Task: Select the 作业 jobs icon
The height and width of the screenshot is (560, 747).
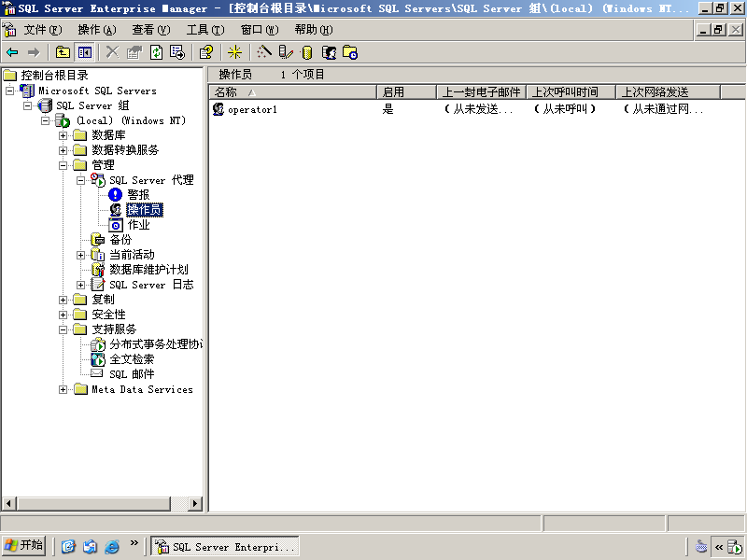Action: pyautogui.click(x=116, y=225)
